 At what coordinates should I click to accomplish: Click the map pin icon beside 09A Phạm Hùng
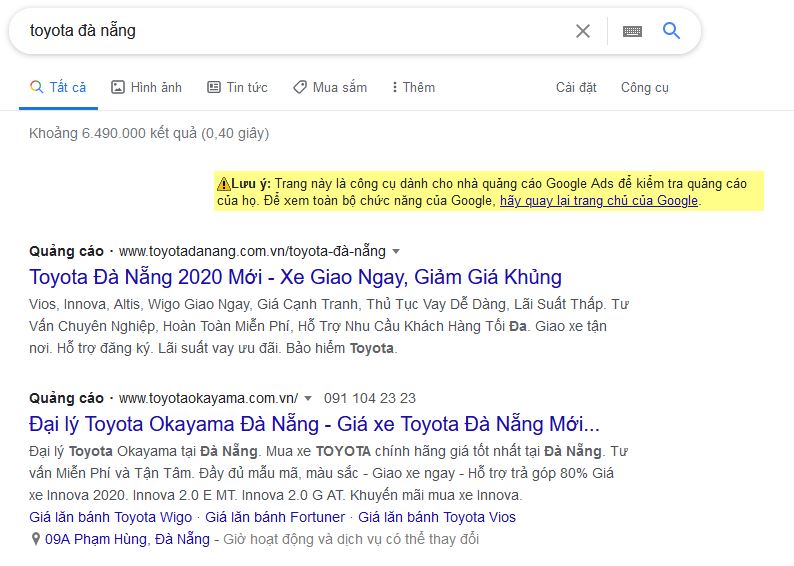click(x=35, y=539)
